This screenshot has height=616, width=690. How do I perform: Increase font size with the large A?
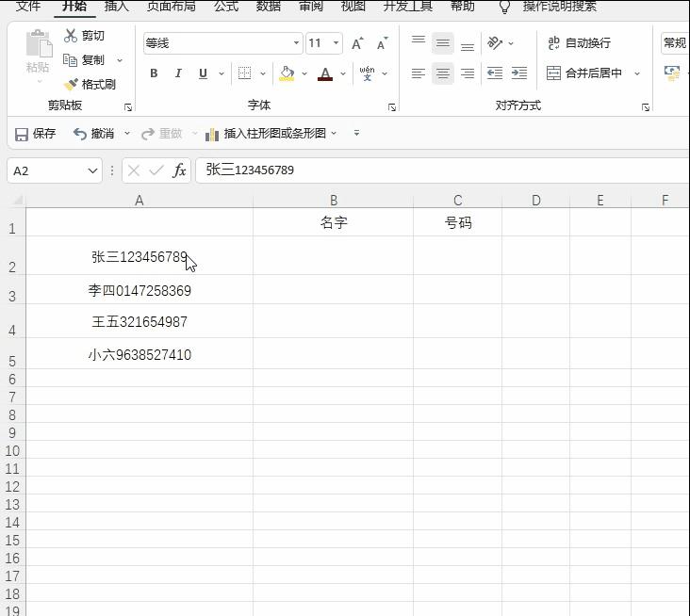click(357, 43)
